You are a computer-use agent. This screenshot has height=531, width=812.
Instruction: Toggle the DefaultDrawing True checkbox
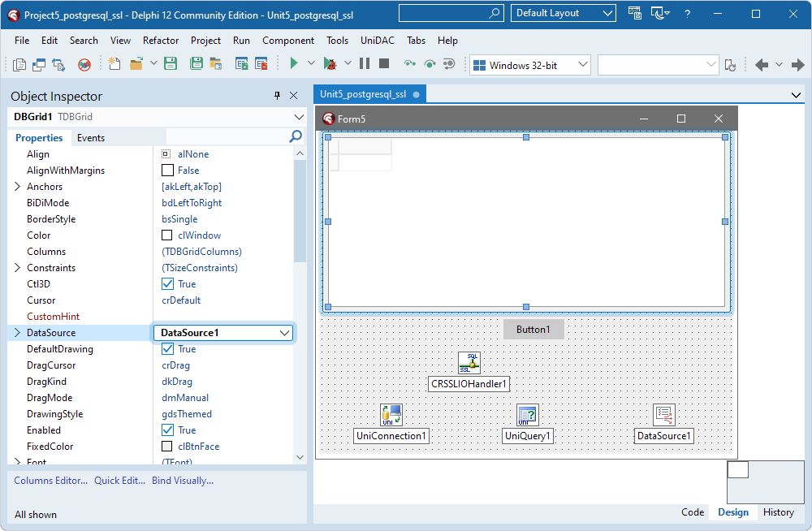click(167, 348)
